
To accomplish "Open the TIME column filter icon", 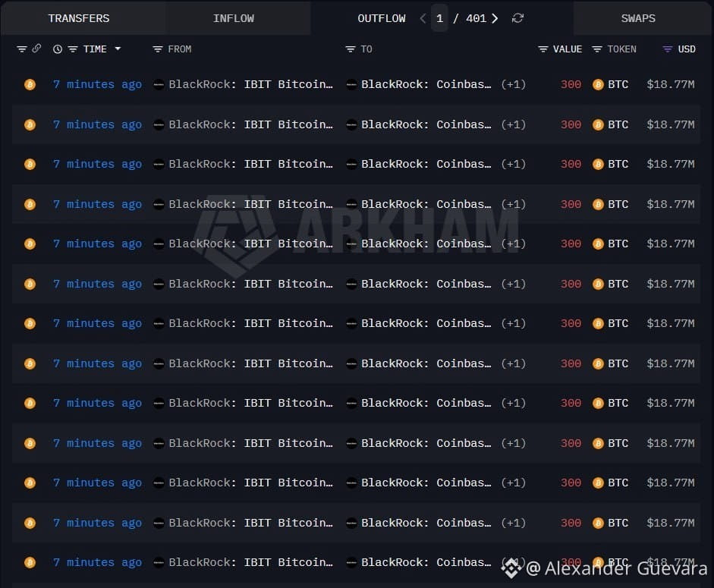I will coord(73,49).
